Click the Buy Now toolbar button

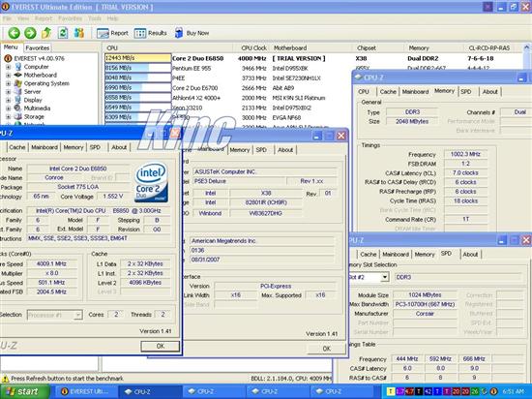tap(192, 33)
